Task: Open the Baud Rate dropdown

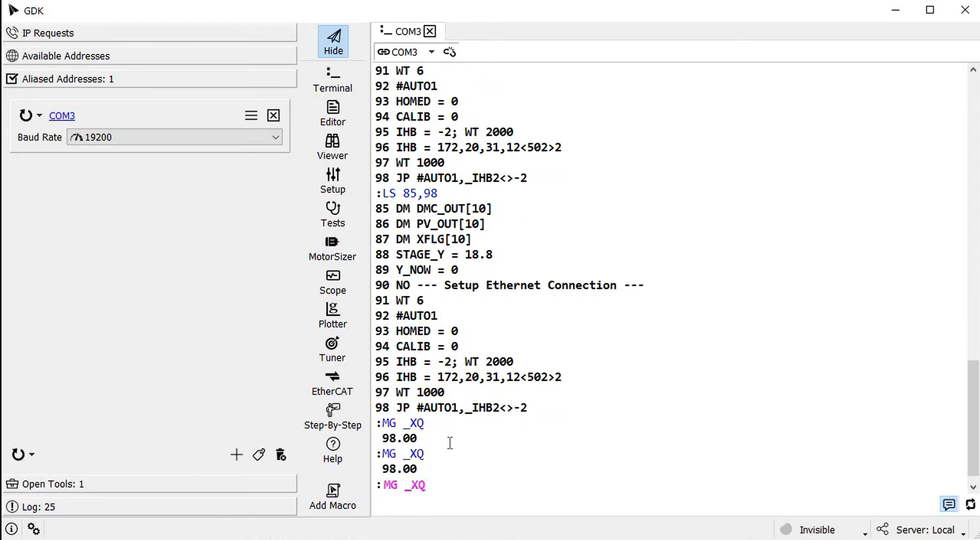Action: click(175, 137)
